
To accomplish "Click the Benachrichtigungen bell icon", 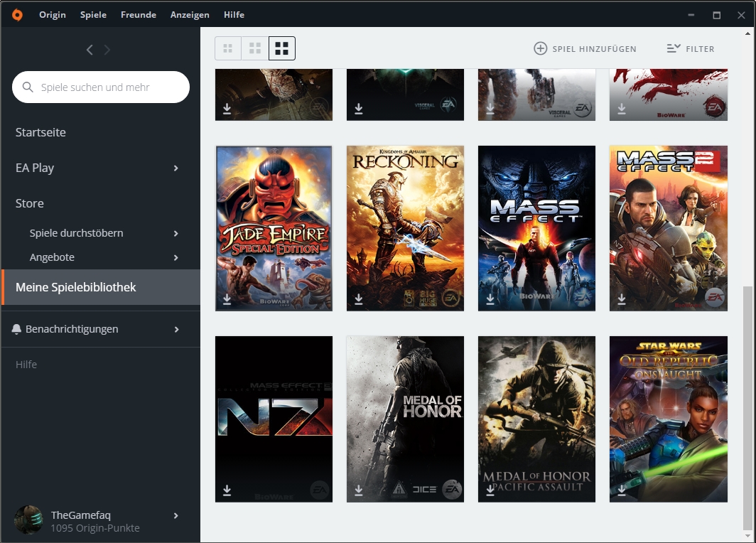I will pyautogui.click(x=16, y=329).
